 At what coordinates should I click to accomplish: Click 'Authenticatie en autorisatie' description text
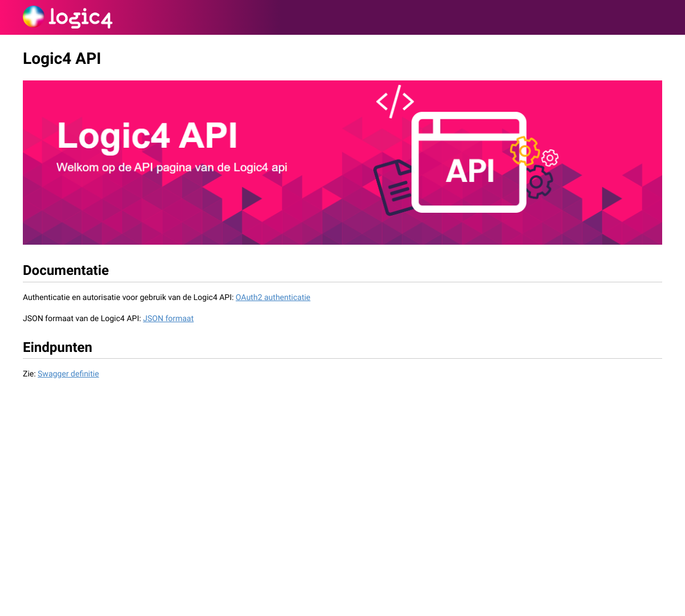click(128, 297)
